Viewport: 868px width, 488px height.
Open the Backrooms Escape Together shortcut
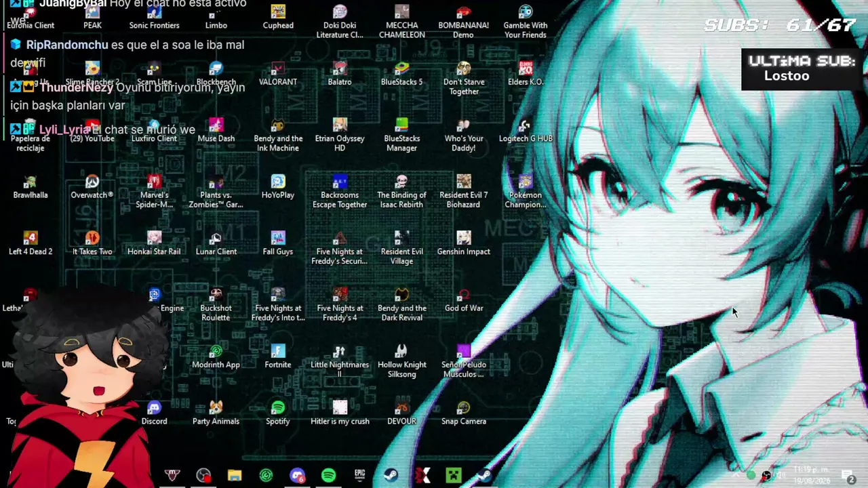tap(340, 191)
